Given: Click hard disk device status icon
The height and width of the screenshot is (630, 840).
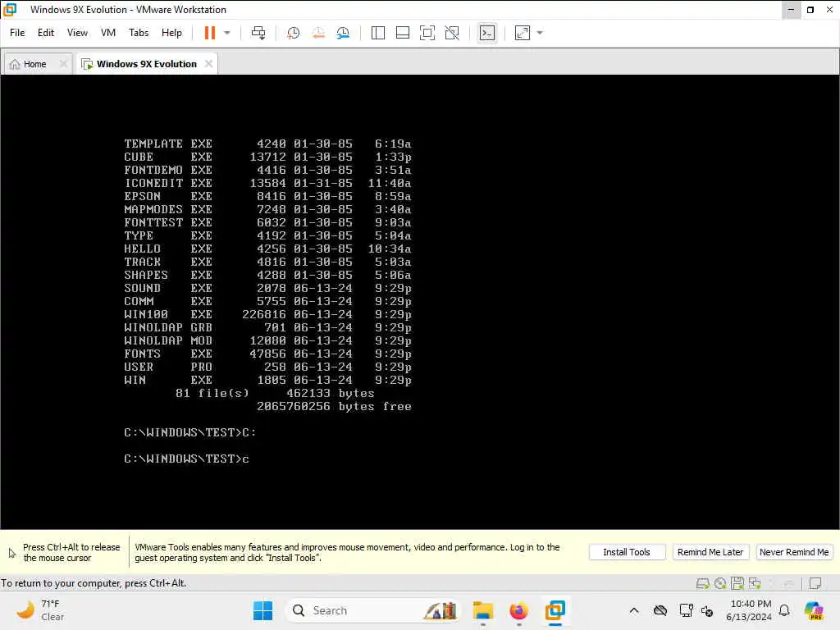Looking at the screenshot, I should [x=702, y=583].
